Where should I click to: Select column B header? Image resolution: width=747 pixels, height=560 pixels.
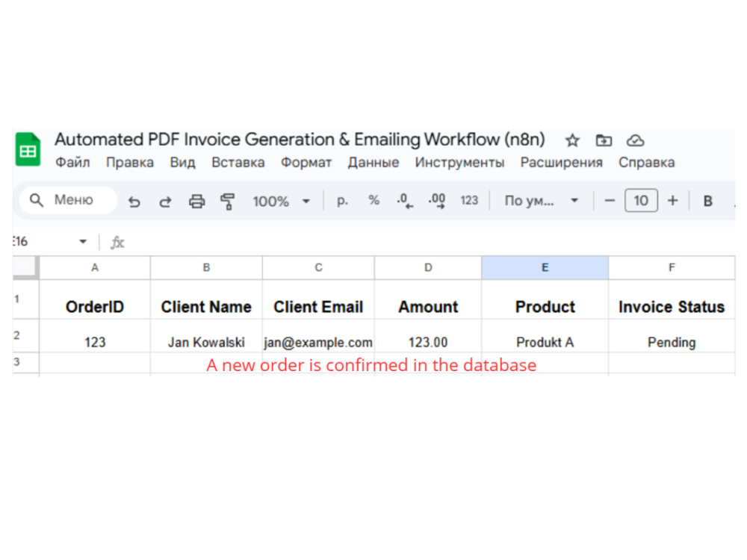(x=206, y=267)
